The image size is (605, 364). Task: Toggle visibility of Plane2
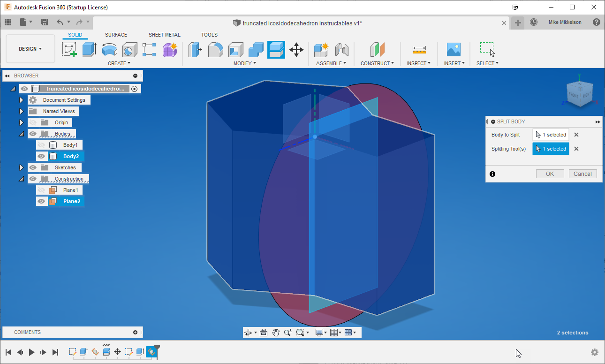[x=41, y=201]
